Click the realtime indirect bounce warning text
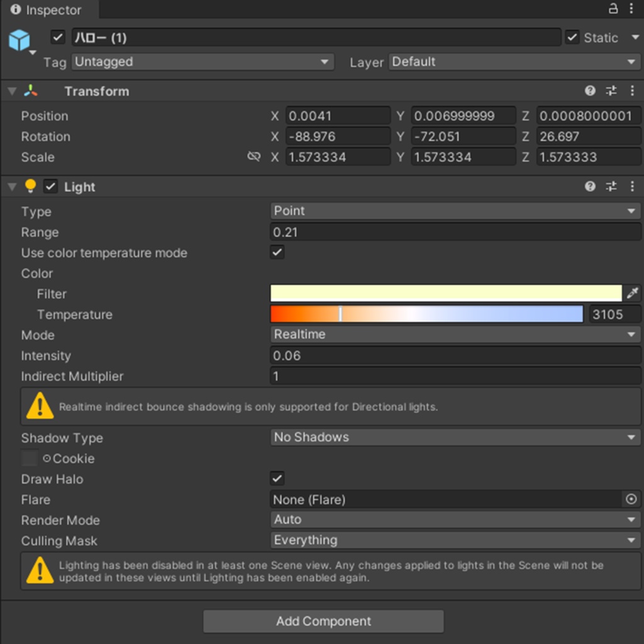This screenshot has height=644, width=644. (x=248, y=407)
